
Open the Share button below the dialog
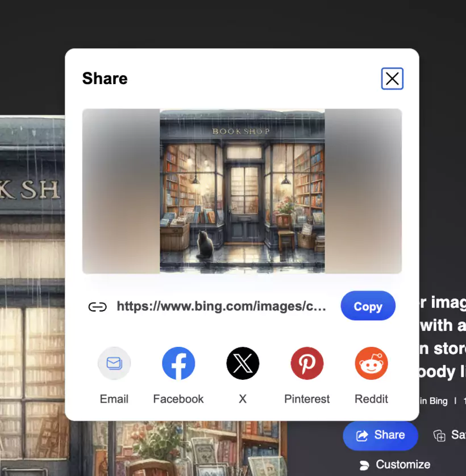coord(380,435)
